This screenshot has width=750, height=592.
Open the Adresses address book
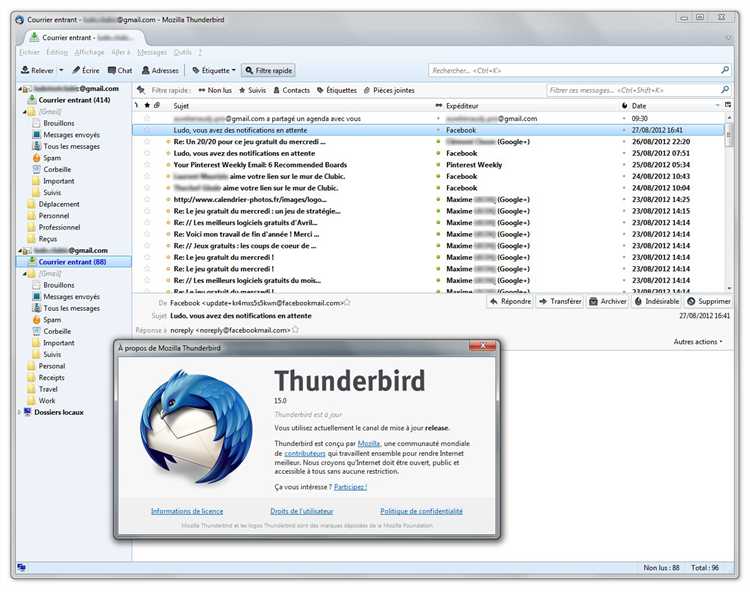point(160,70)
